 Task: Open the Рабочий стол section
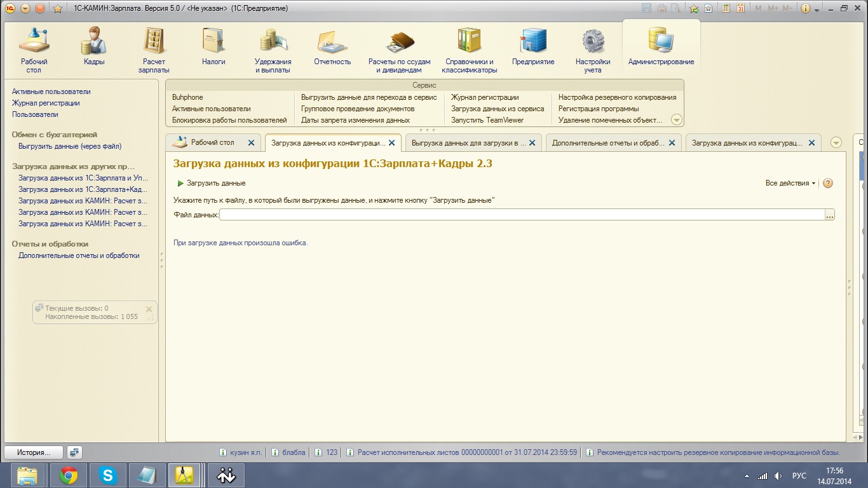coord(34,50)
